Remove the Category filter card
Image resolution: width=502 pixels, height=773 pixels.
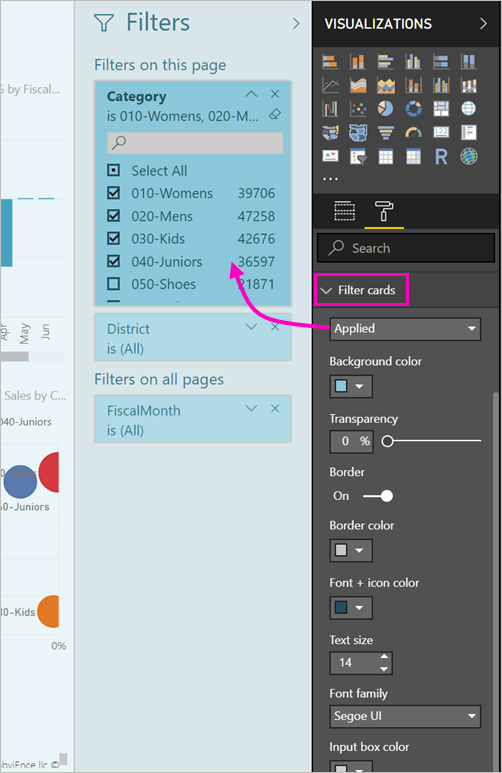275,94
